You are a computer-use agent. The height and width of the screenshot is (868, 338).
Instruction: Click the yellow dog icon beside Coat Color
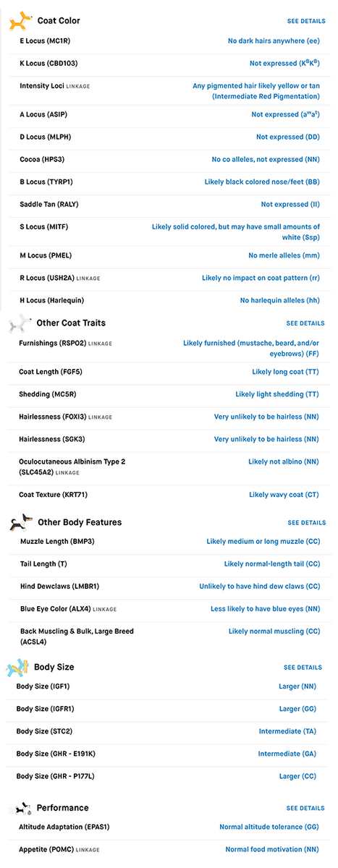click(20, 21)
